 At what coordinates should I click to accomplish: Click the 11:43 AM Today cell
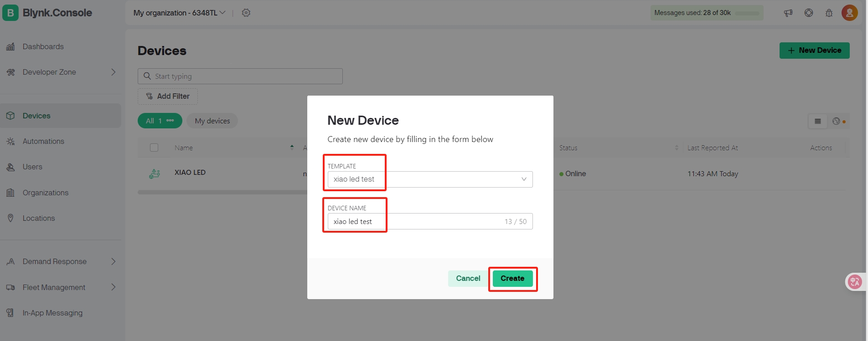[x=713, y=173]
